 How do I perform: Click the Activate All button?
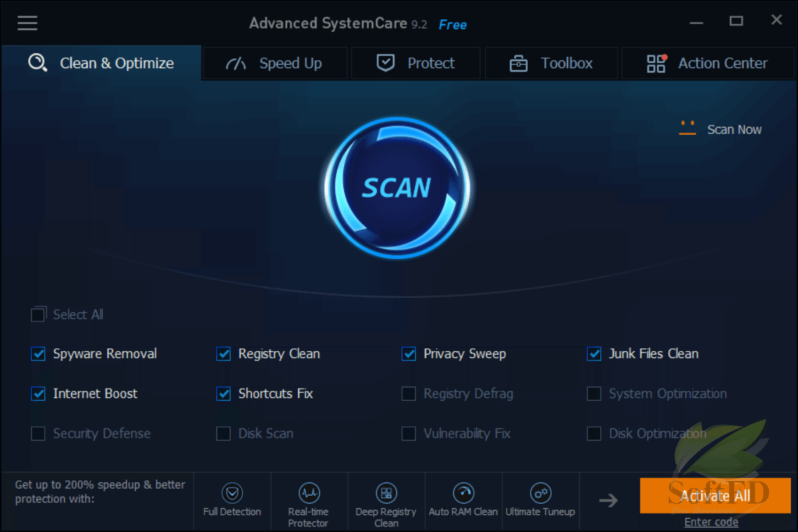coord(715,495)
